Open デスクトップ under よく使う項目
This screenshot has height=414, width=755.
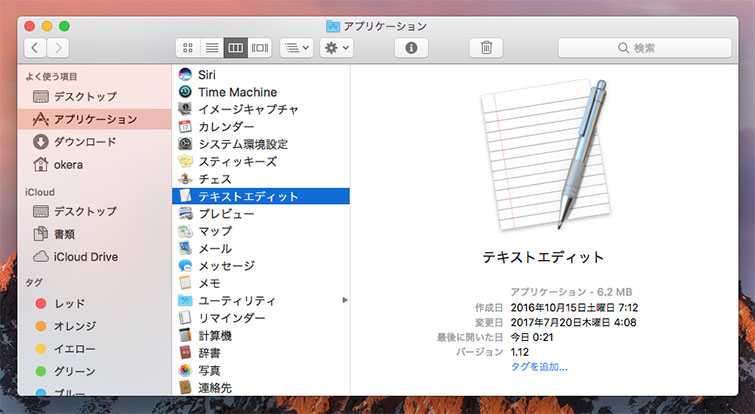94,96
